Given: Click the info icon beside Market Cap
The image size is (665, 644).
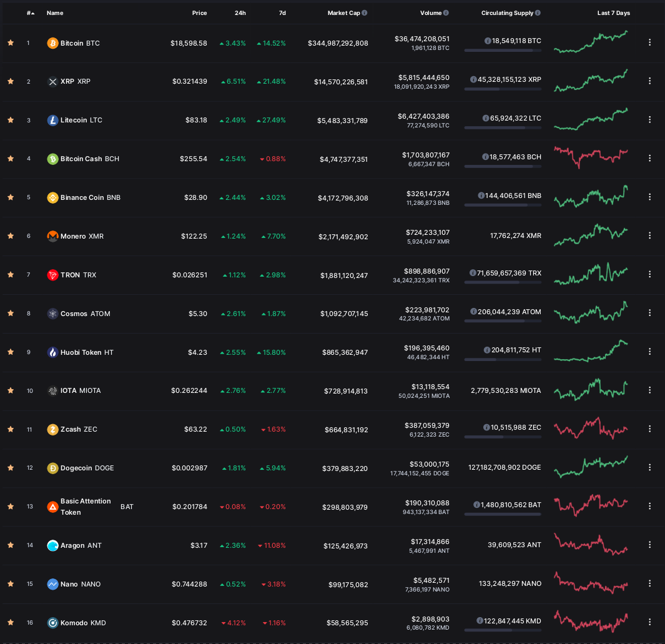Looking at the screenshot, I should click(365, 13).
